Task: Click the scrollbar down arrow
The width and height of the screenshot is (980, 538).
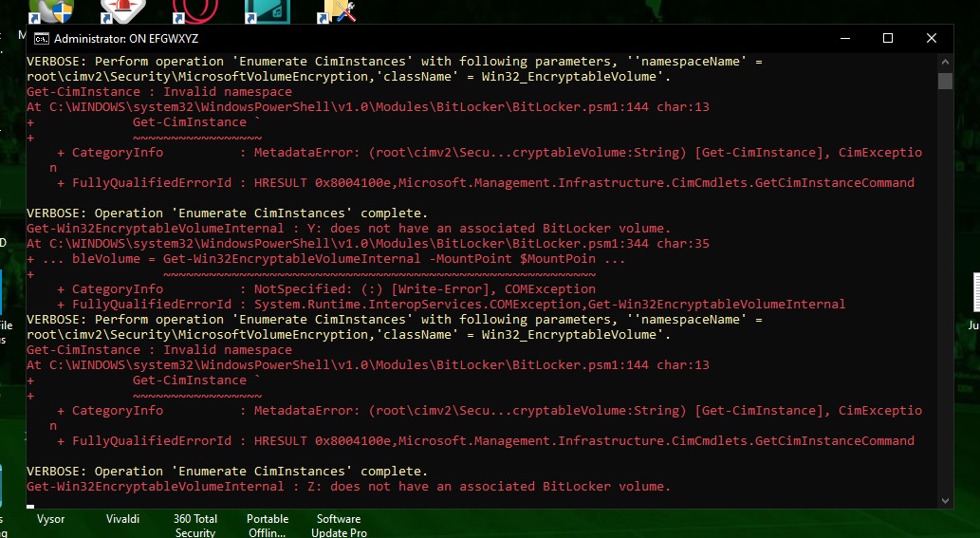Action: (x=945, y=500)
